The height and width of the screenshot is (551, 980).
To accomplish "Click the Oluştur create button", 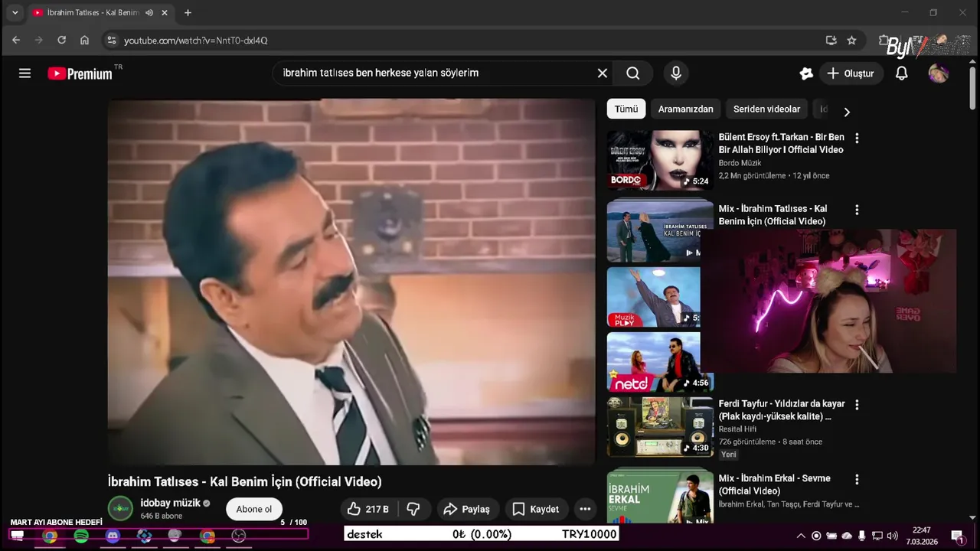I will 851,73.
